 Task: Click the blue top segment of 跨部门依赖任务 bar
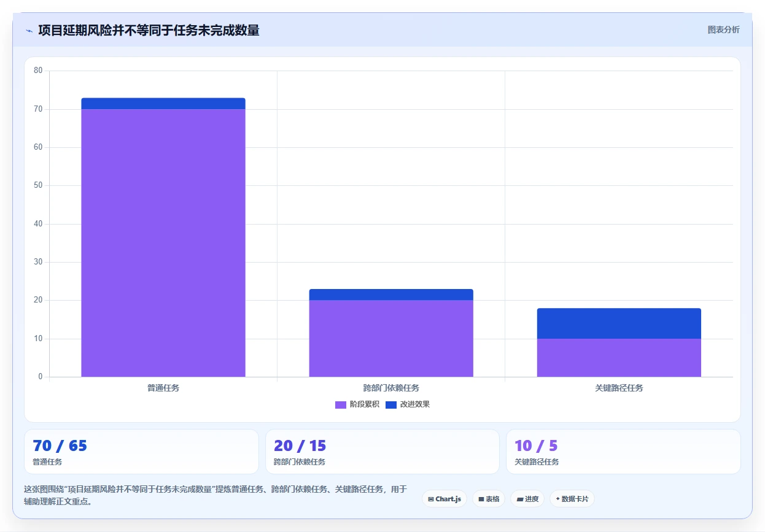(391, 295)
